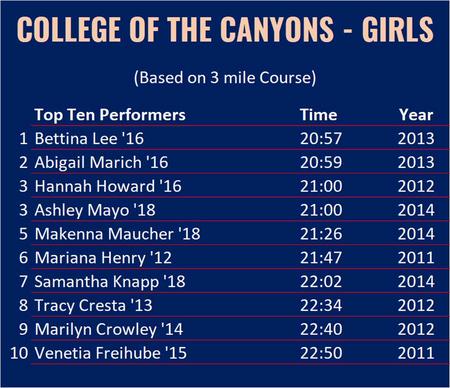Select the 20:57 time value
This screenshot has width=450, height=388.
pyautogui.click(x=321, y=138)
